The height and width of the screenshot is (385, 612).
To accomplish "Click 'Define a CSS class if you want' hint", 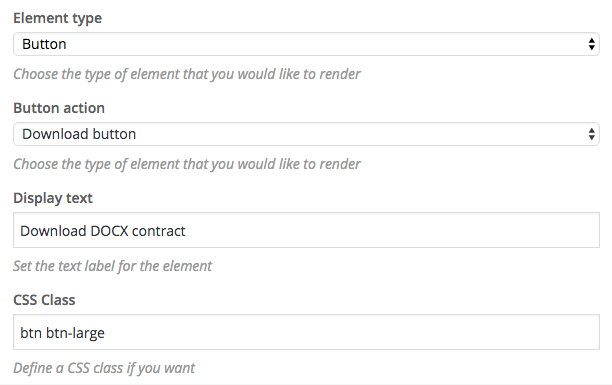I will 104,368.
